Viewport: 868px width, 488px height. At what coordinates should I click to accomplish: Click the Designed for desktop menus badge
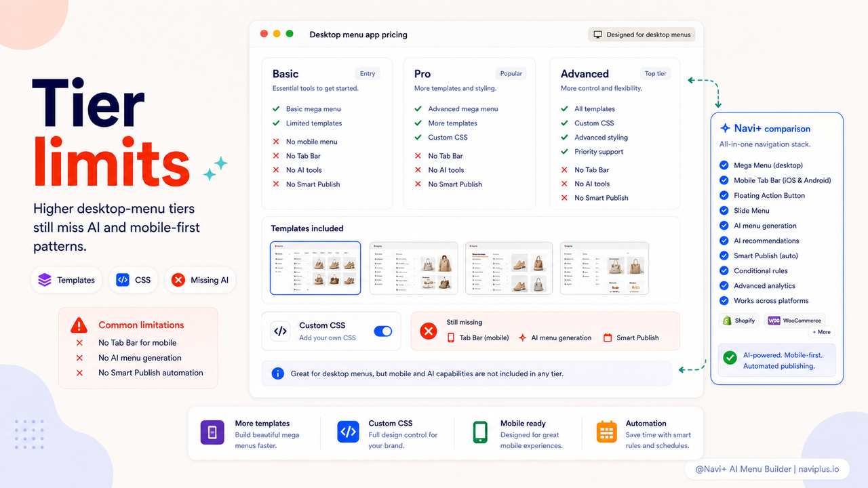point(642,35)
